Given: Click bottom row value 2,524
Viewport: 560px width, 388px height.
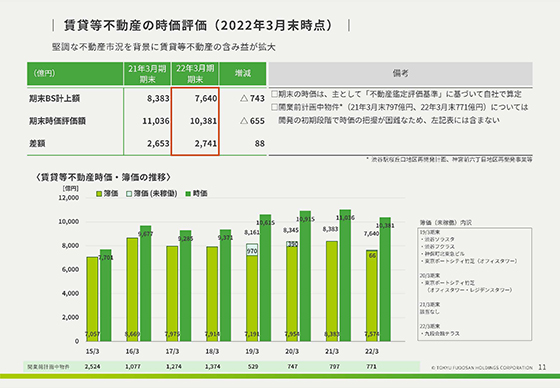Looking at the screenshot, I should coord(92,367).
